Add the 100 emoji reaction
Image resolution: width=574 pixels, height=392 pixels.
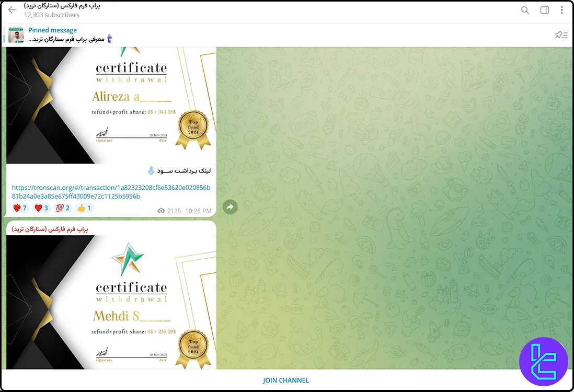coord(63,208)
